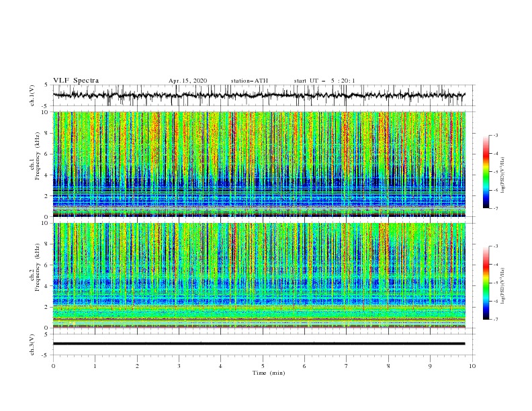Click the "10" tick on the time axis
This screenshot has height=411, width=532.
click(x=472, y=366)
